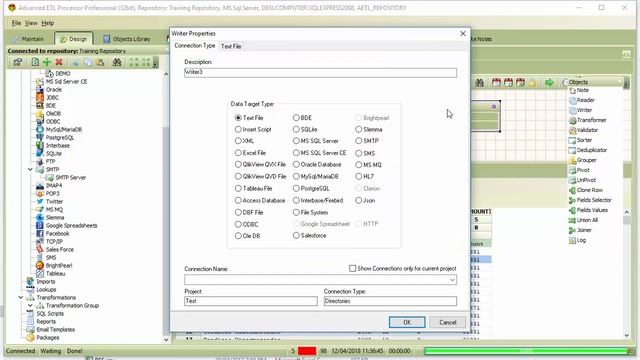Click the red X delete icon

point(59,62)
